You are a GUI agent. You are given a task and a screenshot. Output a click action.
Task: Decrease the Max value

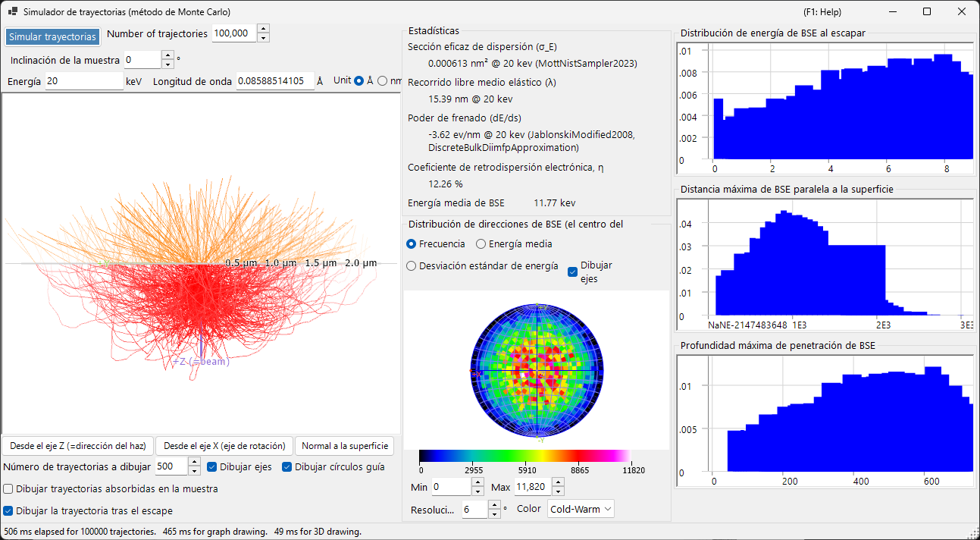click(x=559, y=491)
